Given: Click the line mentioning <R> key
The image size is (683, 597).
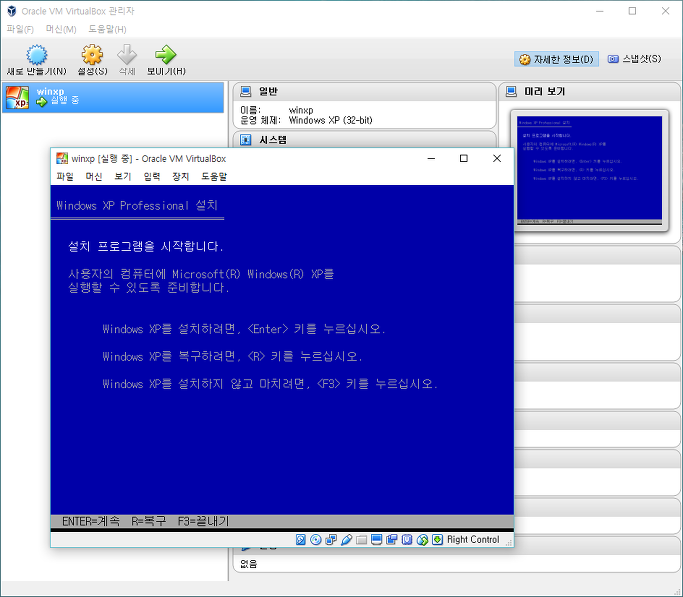Looking at the screenshot, I should (233, 357).
